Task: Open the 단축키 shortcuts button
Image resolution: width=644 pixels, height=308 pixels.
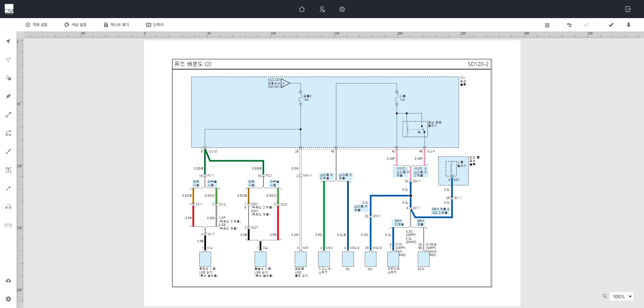Action: click(x=155, y=25)
